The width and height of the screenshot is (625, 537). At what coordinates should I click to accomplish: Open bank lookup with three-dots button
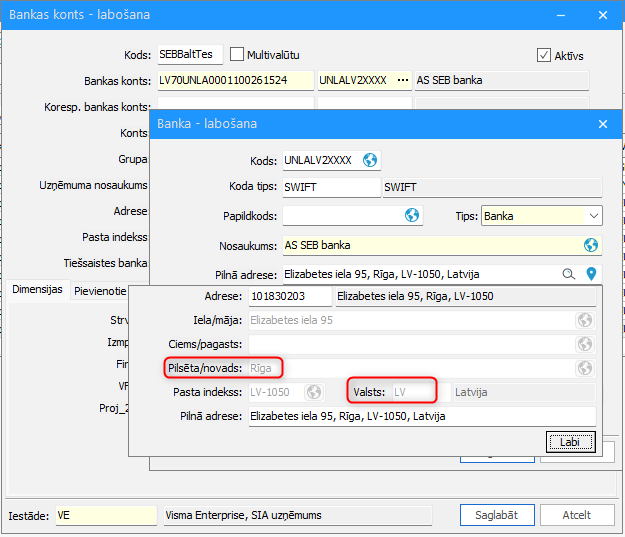coord(403,81)
